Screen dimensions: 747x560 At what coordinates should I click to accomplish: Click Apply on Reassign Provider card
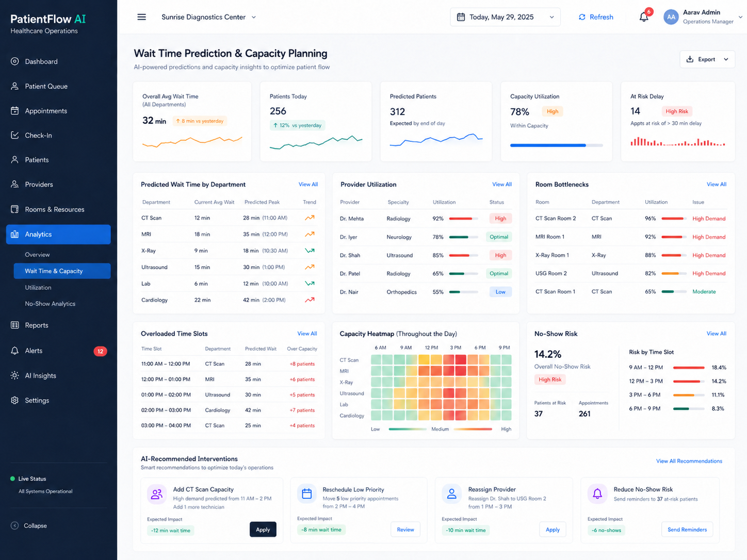tap(553, 530)
